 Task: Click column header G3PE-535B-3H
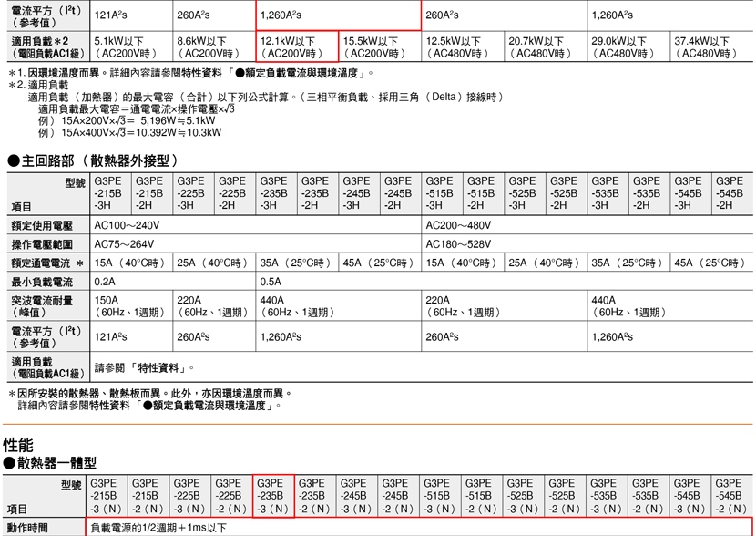[608, 193]
